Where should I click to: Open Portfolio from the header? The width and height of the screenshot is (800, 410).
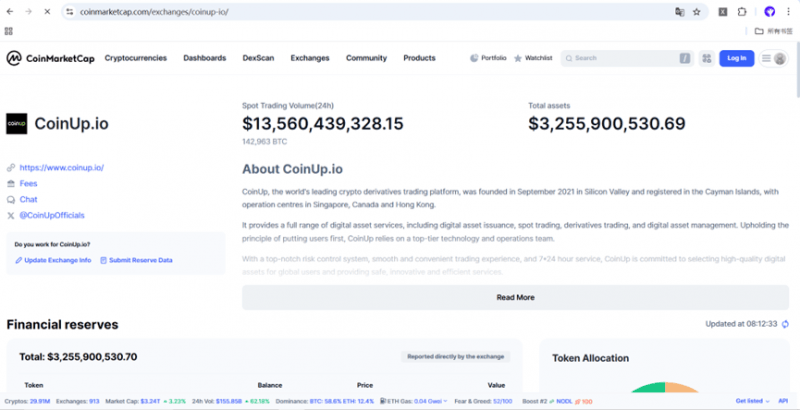pyautogui.click(x=488, y=58)
